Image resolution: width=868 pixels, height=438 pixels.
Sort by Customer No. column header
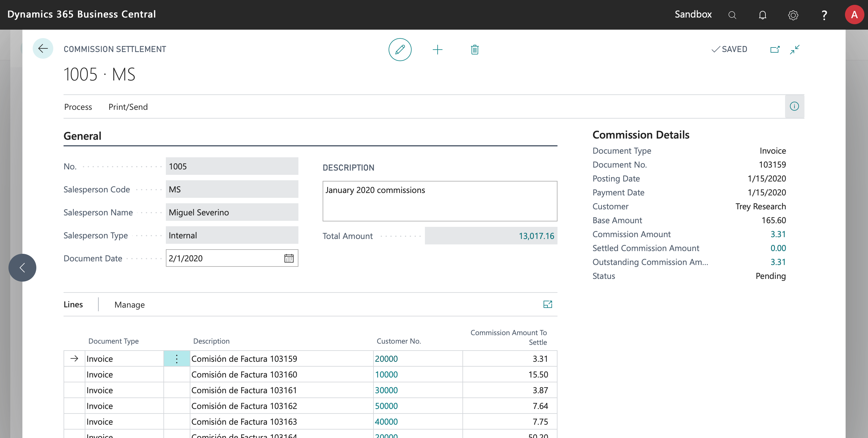(x=399, y=341)
